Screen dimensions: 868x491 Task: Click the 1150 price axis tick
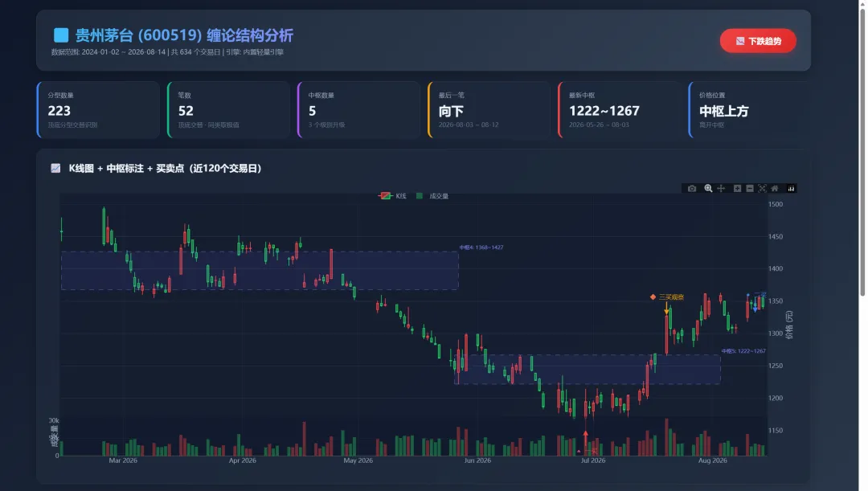[x=776, y=430]
